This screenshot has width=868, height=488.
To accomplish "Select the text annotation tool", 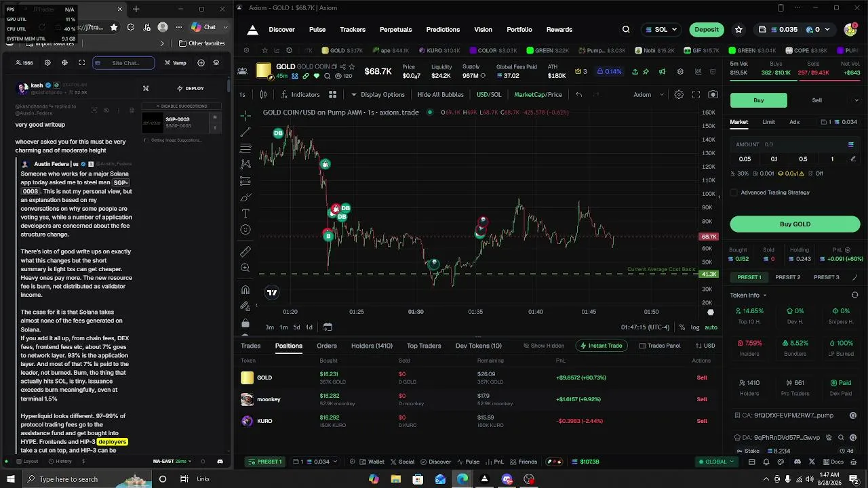I will [x=245, y=213].
